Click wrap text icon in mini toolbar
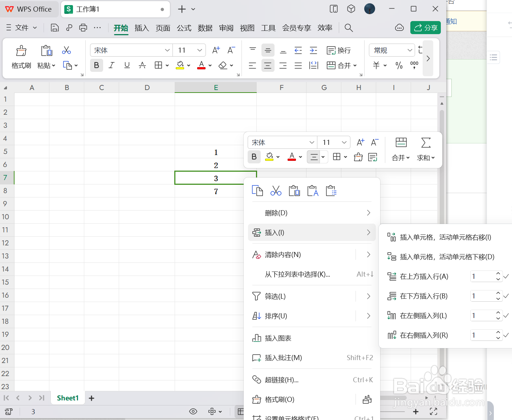 coord(373,157)
